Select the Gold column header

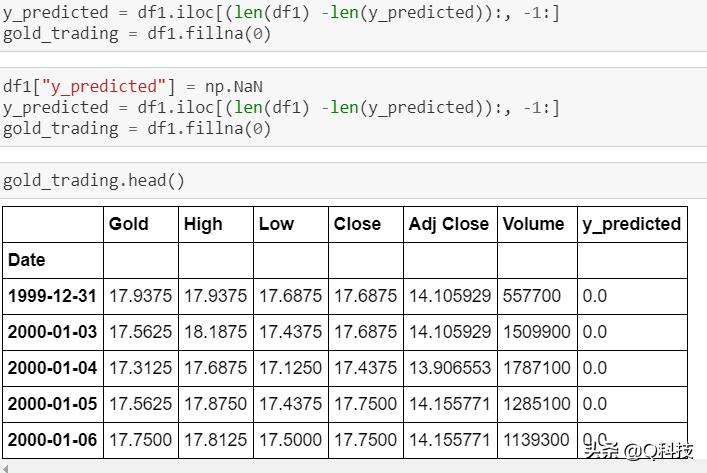128,224
